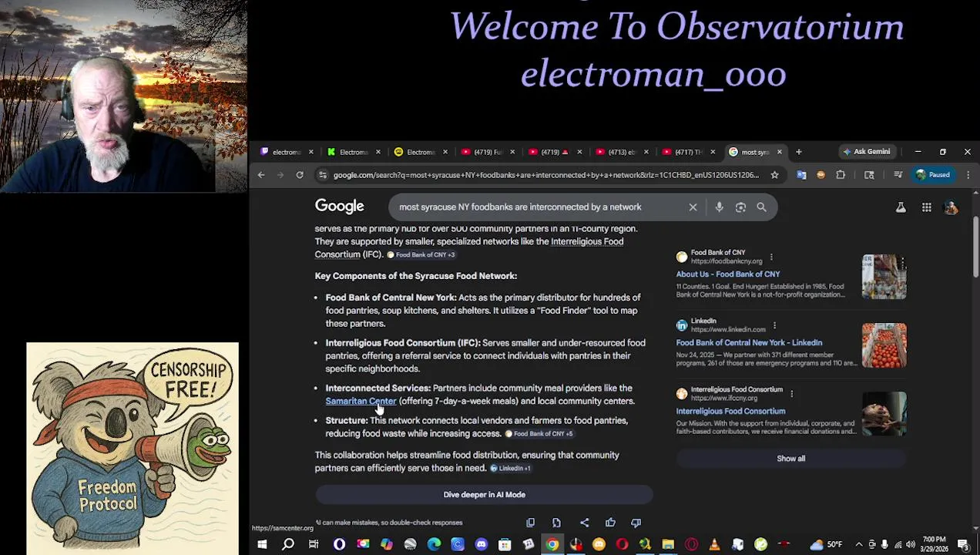Search by image using the Lens icon
The height and width of the screenshot is (555, 980).
tap(740, 207)
